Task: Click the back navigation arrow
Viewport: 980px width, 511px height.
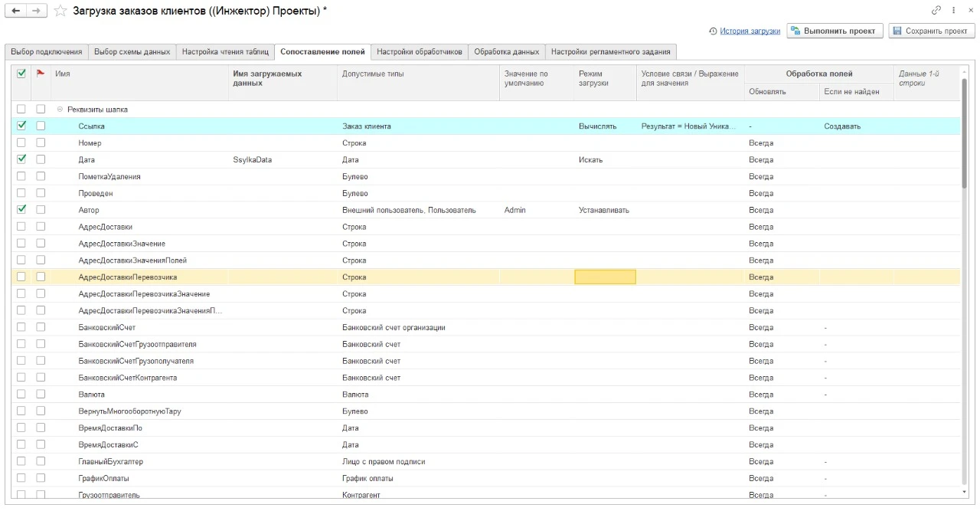Action: click(16, 11)
